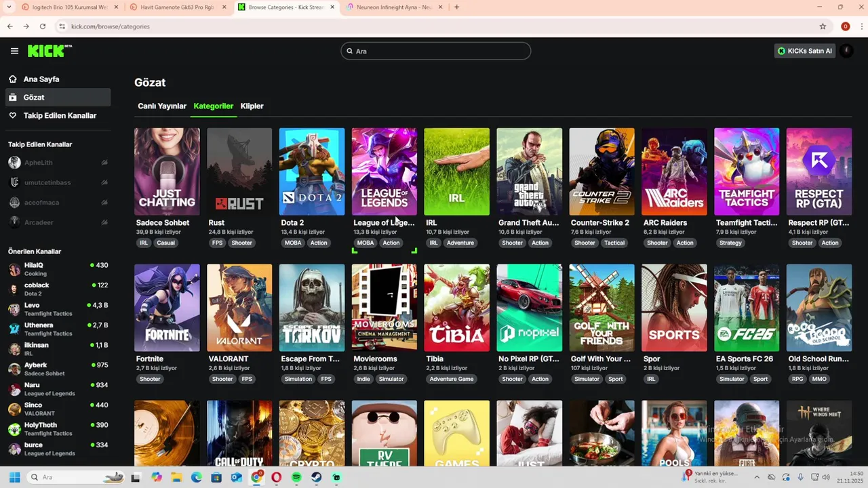The width and height of the screenshot is (868, 488).
Task: Click the KICKs Satın Al button
Action: [805, 51]
